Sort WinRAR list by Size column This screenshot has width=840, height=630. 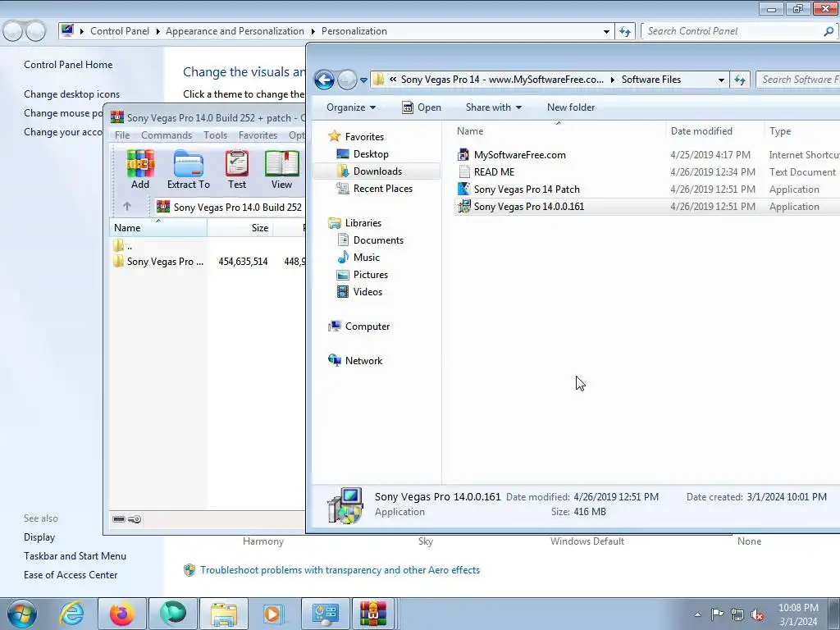tap(240, 228)
